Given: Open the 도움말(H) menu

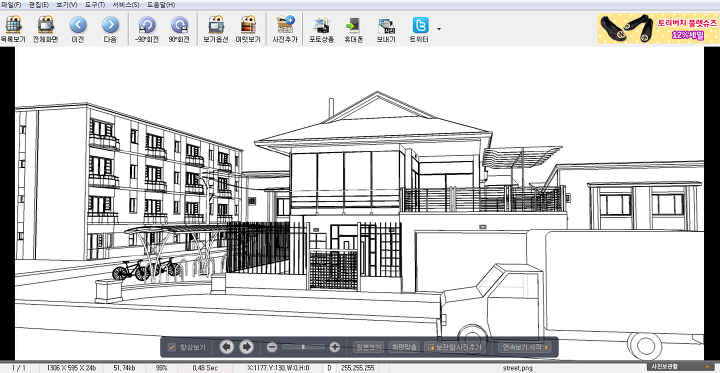Looking at the screenshot, I should point(161,5).
